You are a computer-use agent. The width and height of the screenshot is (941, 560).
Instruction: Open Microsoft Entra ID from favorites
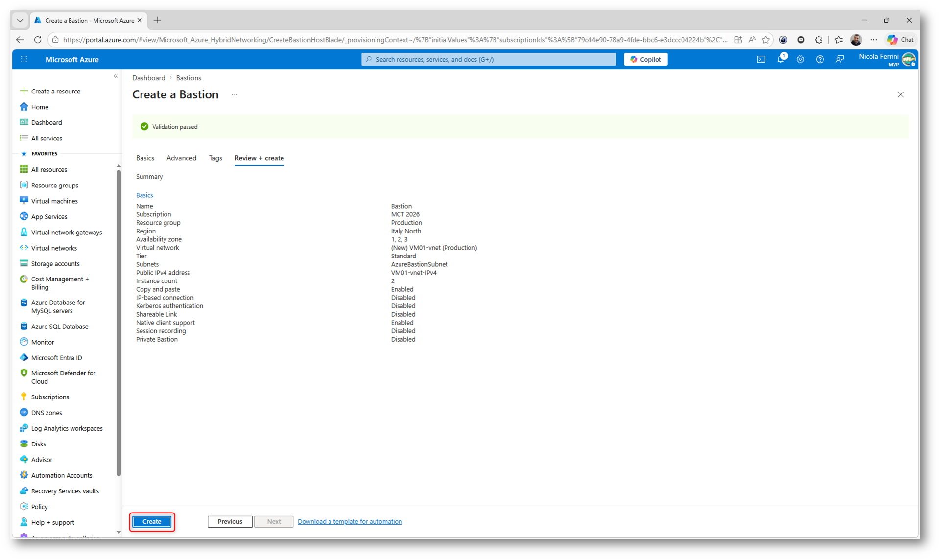pos(56,358)
